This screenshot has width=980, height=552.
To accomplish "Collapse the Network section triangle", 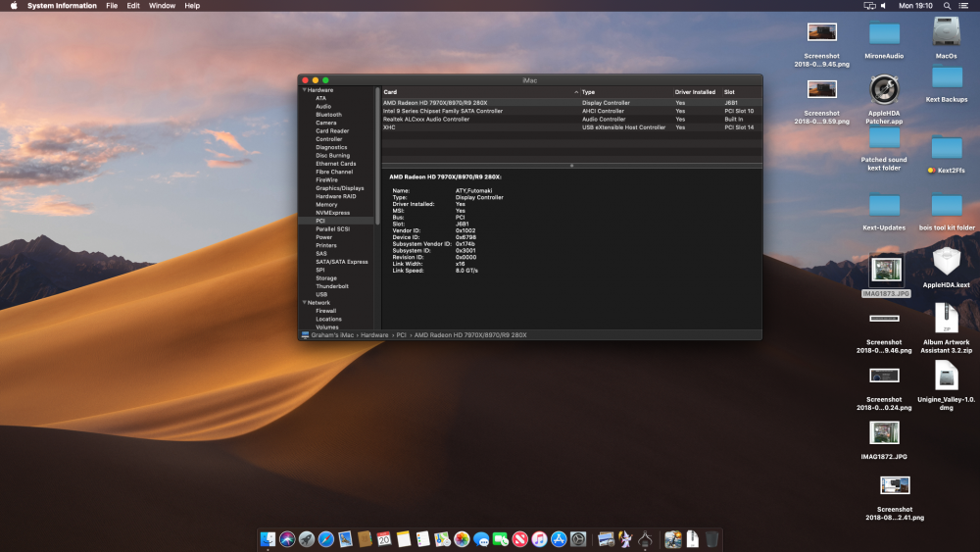I will coord(305,303).
